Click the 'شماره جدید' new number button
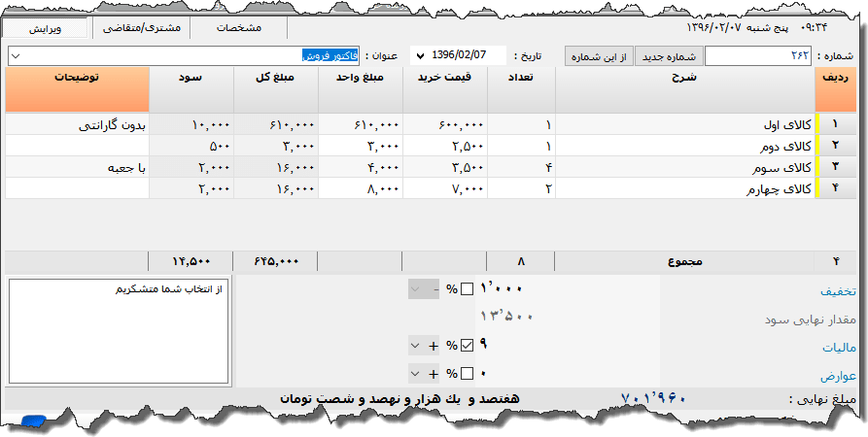Image resolution: width=868 pixels, height=437 pixels. tap(668, 55)
